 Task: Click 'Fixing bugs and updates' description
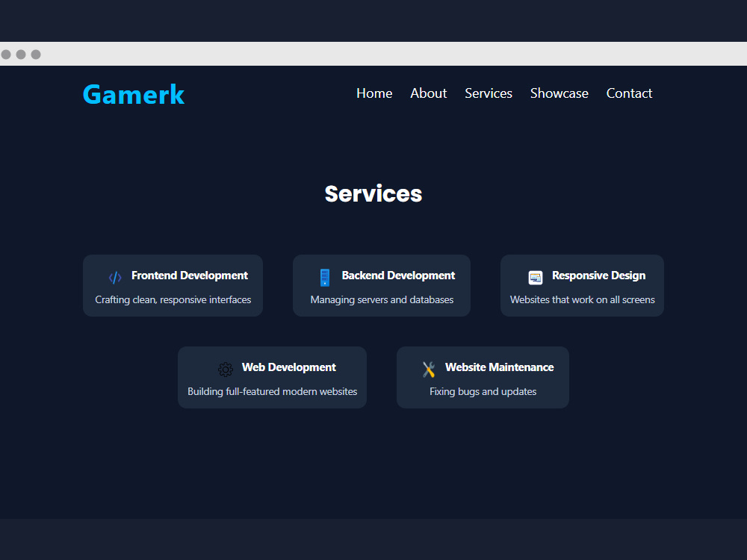[x=483, y=391]
